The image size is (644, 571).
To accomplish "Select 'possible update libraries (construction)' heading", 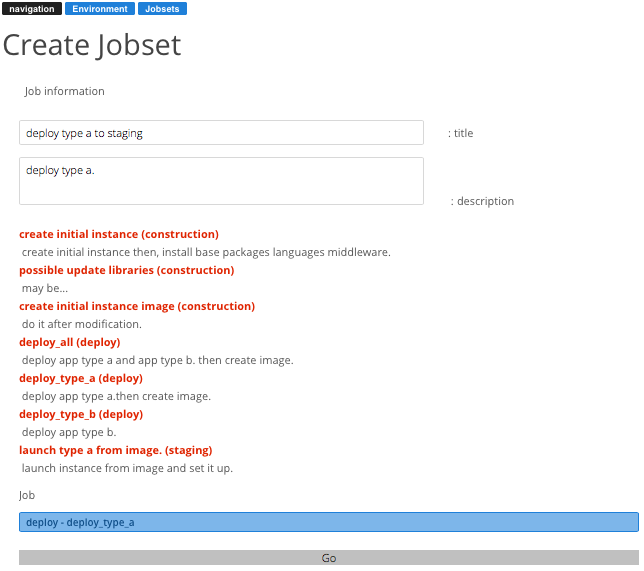I will click(x=126, y=270).
